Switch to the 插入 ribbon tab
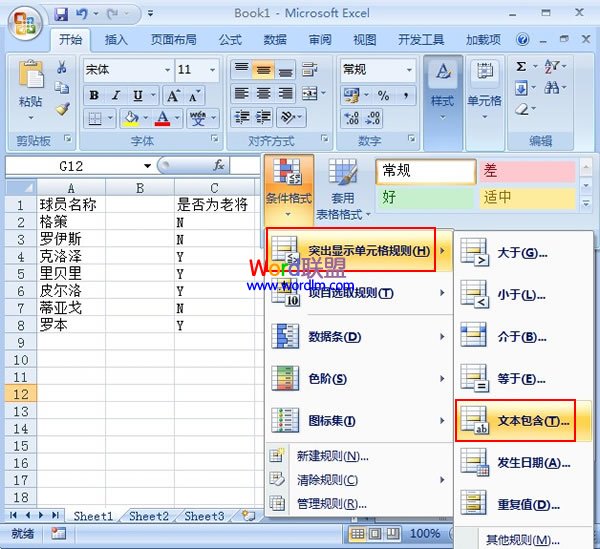600x549 pixels. [x=116, y=39]
